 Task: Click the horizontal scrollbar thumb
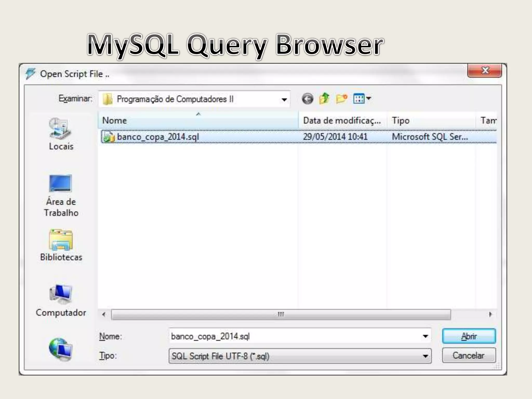point(281,315)
